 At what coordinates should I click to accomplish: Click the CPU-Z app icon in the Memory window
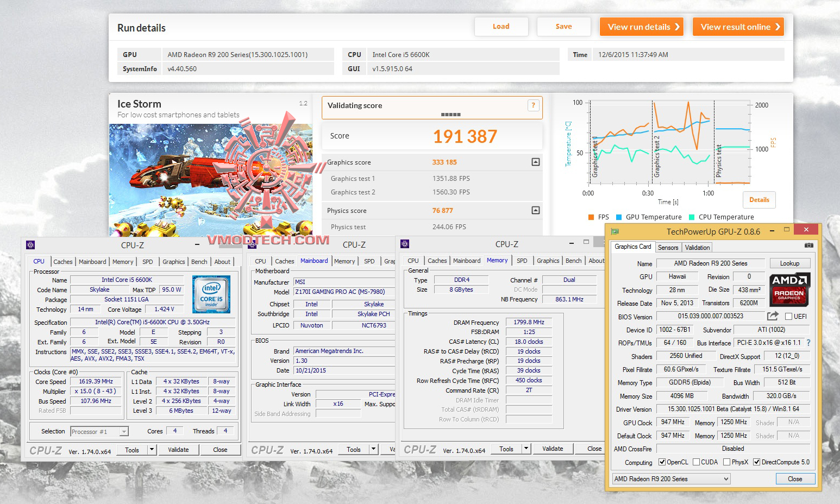pos(404,244)
